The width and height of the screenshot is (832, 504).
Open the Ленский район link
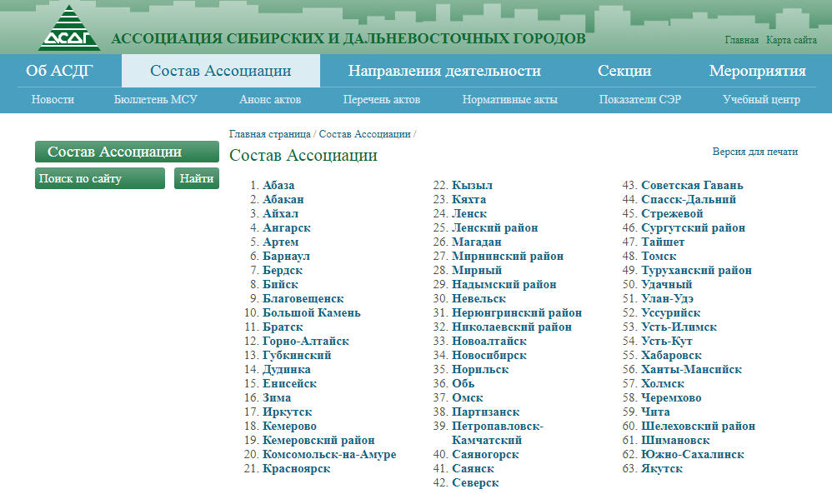(495, 228)
